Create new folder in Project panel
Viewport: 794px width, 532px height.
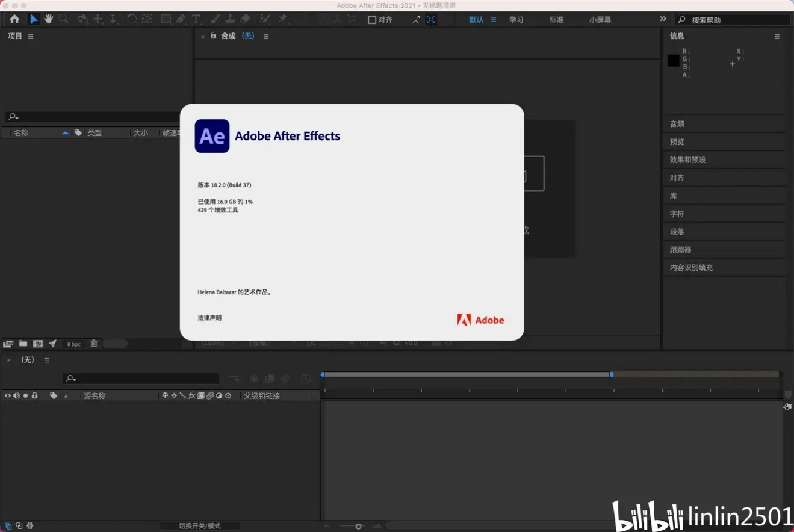23,344
